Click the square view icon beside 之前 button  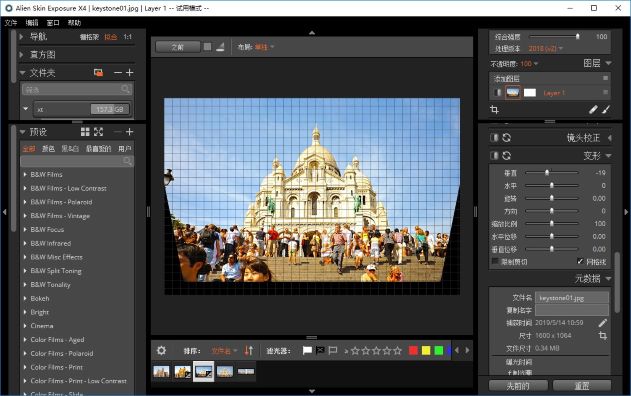coord(207,47)
